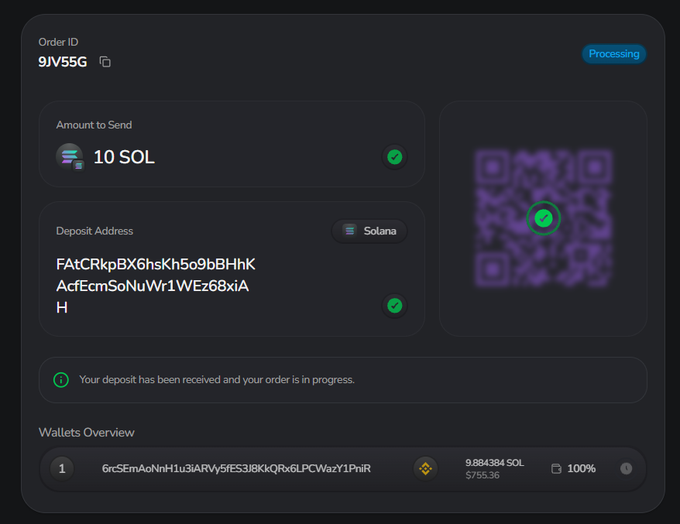Click the wallet number 1 badge

coord(62,468)
